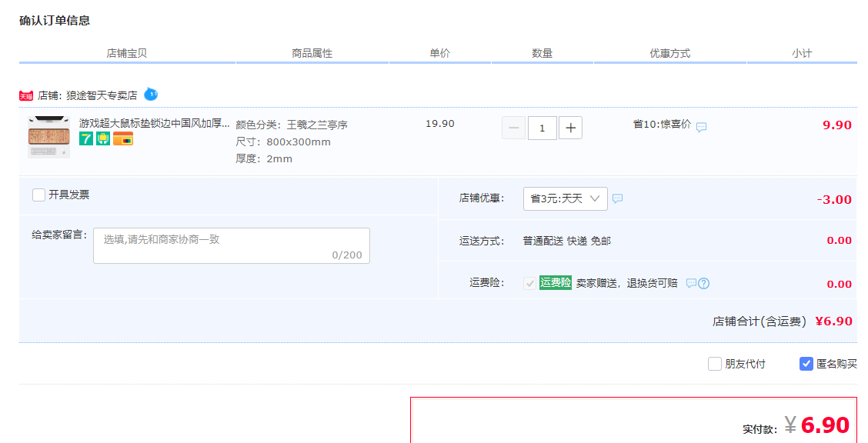The width and height of the screenshot is (868, 443).
Task: Click the orange credit card badge
Action: 123,138
